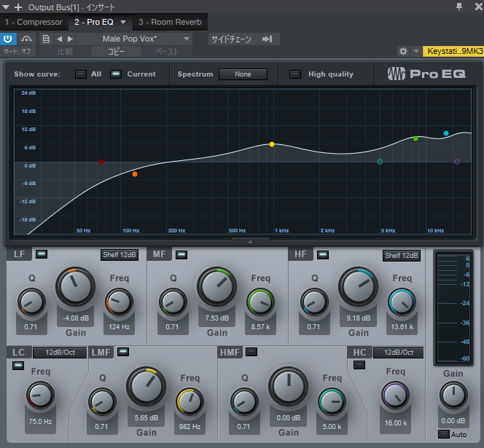Click the MF frequency value 8.57 k
This screenshot has height=448, width=484.
tap(260, 327)
